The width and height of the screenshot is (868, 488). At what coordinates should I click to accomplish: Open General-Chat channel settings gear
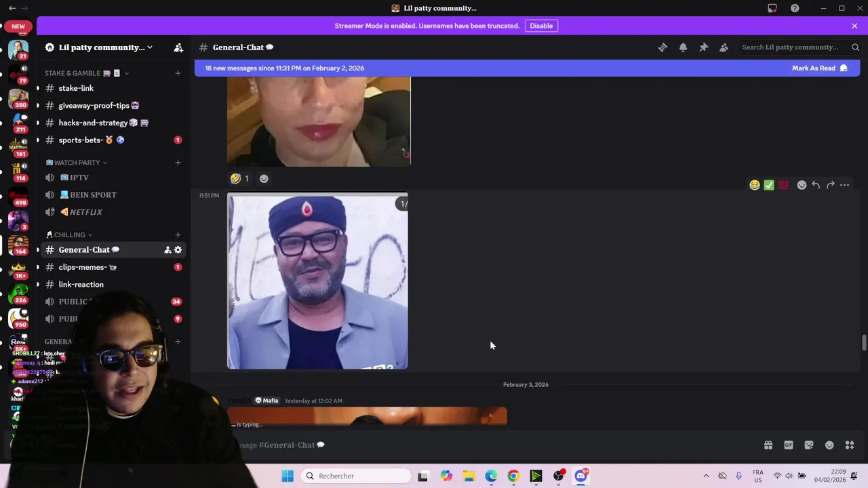[178, 250]
